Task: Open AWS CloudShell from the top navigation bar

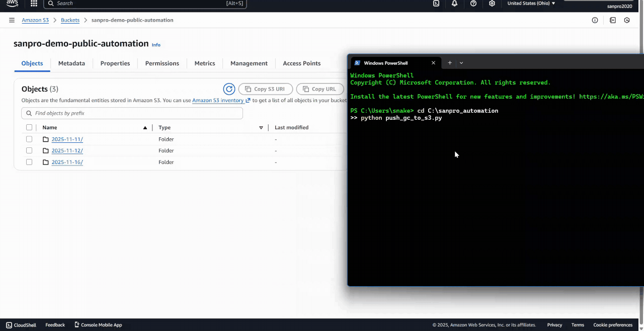Action: click(435, 4)
